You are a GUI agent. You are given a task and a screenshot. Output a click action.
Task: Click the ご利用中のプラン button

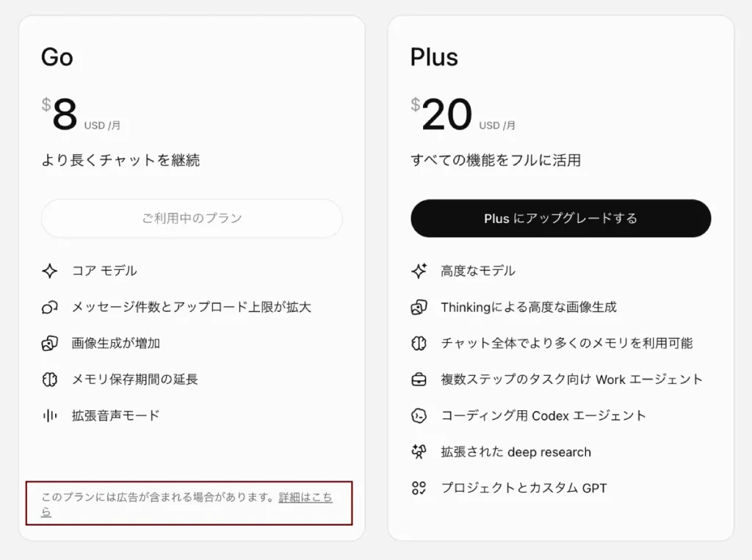pyautogui.click(x=192, y=218)
